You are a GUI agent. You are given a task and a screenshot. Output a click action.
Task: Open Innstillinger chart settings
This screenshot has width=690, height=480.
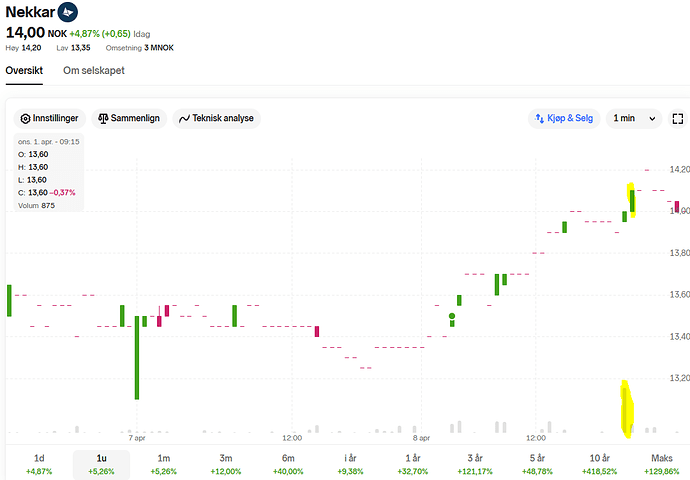tap(50, 118)
